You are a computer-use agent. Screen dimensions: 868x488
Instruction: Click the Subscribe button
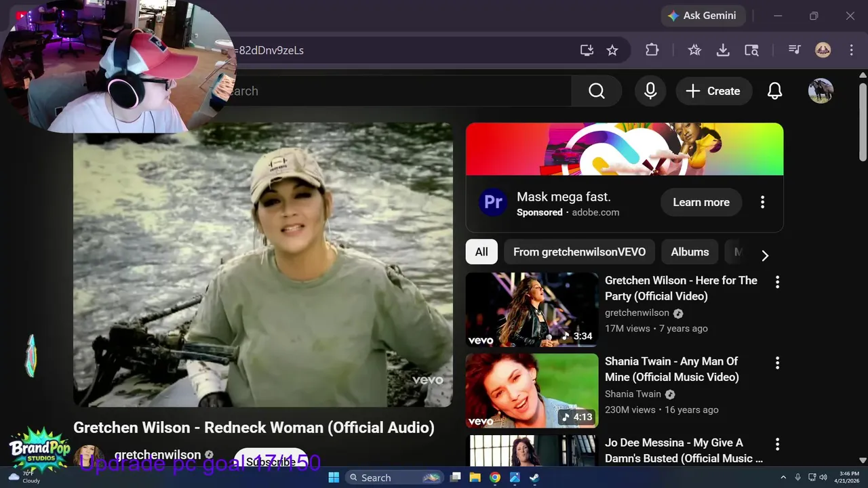(x=271, y=462)
